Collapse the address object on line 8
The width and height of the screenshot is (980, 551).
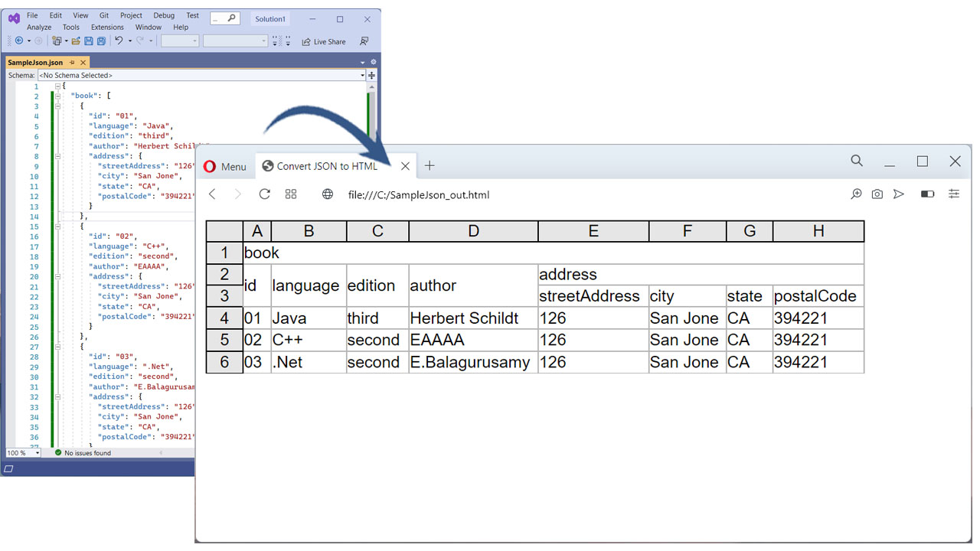pyautogui.click(x=56, y=155)
